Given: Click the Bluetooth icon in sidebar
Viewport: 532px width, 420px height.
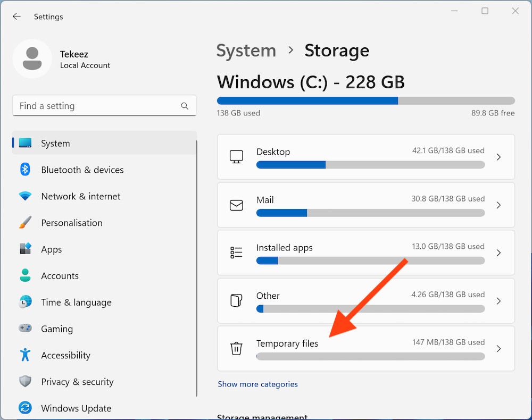Looking at the screenshot, I should pos(25,170).
